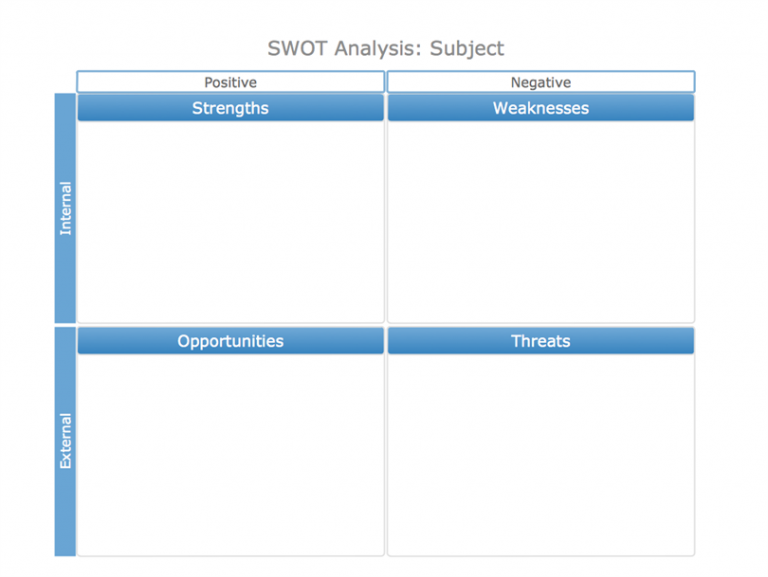Viewport: 768px width, 577px height.
Task: Select the word Subject in title
Action: pos(467,49)
